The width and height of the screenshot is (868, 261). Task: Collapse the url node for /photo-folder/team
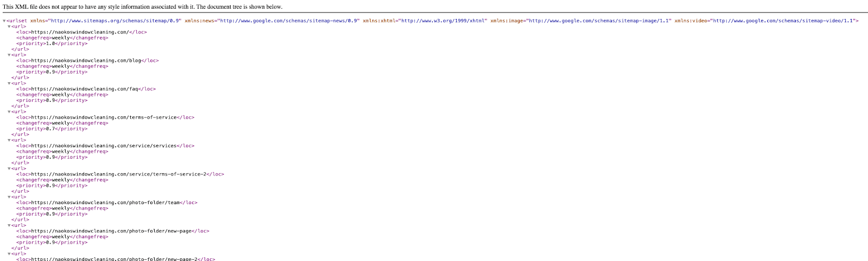[9, 197]
